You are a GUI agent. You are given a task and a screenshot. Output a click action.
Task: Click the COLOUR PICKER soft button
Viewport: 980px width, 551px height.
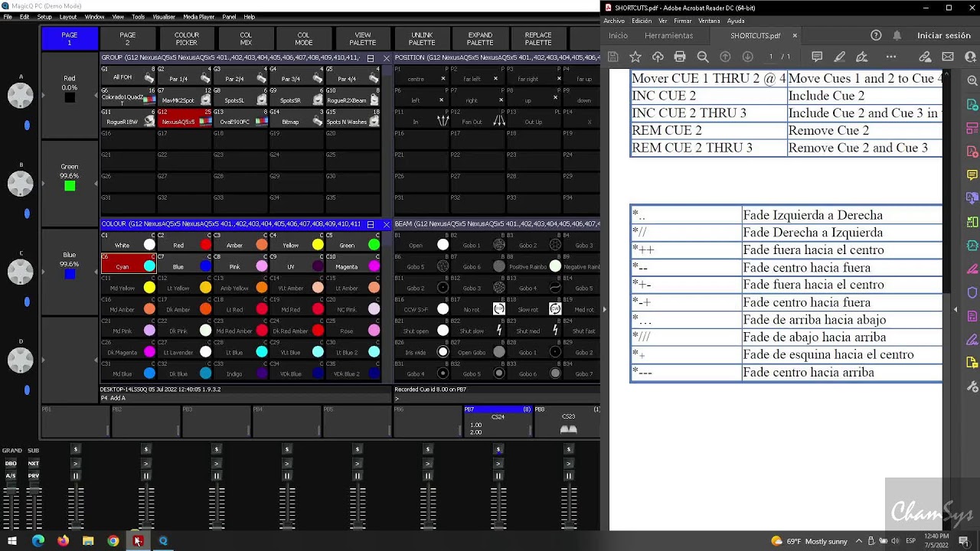click(187, 39)
